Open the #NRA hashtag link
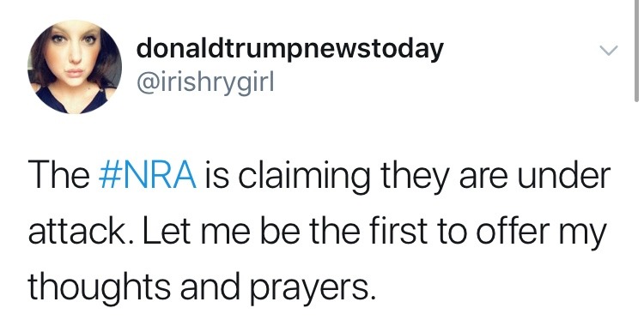Viewport: 644px width, 326px height. [x=148, y=175]
